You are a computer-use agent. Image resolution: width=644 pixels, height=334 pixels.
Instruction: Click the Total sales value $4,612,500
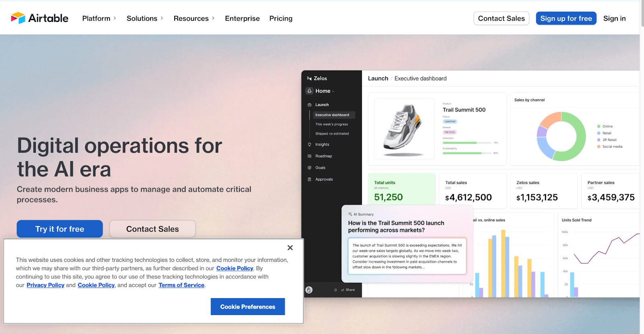click(x=469, y=197)
